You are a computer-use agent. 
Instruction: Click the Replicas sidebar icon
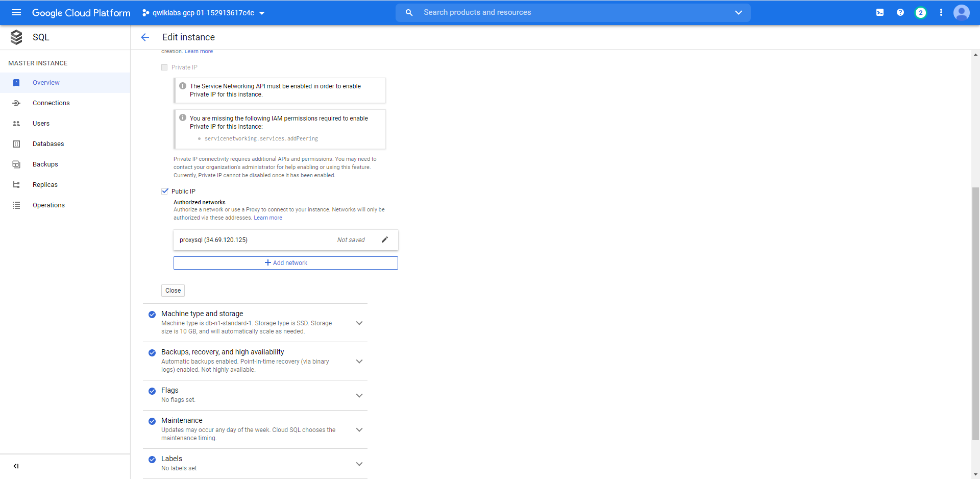point(16,185)
